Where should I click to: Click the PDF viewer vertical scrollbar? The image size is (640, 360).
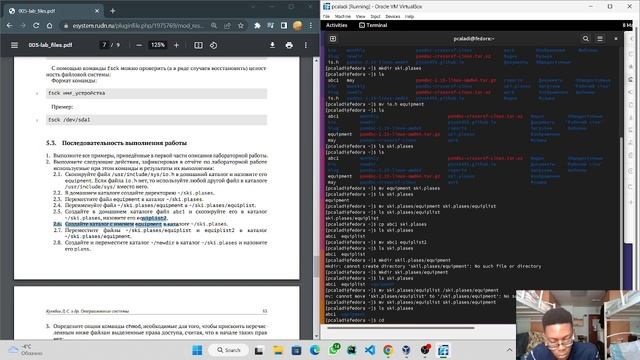tap(316, 266)
